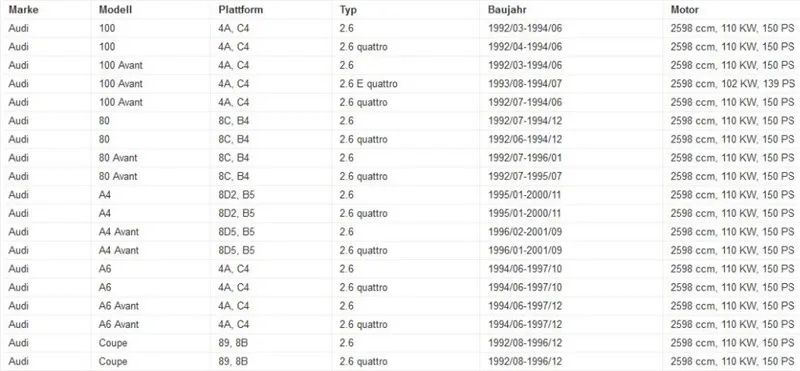Screen dimensions: 800x371
Task: Click the Modell column header
Action: [x=115, y=10]
